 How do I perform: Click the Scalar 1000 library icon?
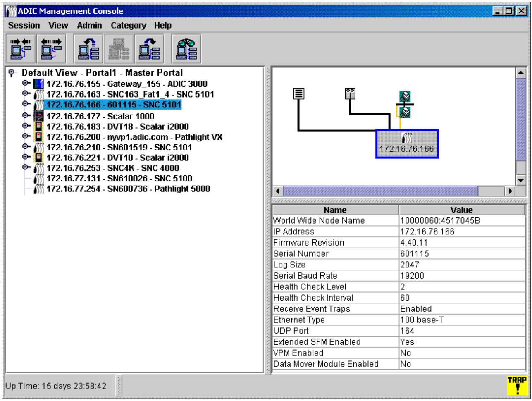38,116
